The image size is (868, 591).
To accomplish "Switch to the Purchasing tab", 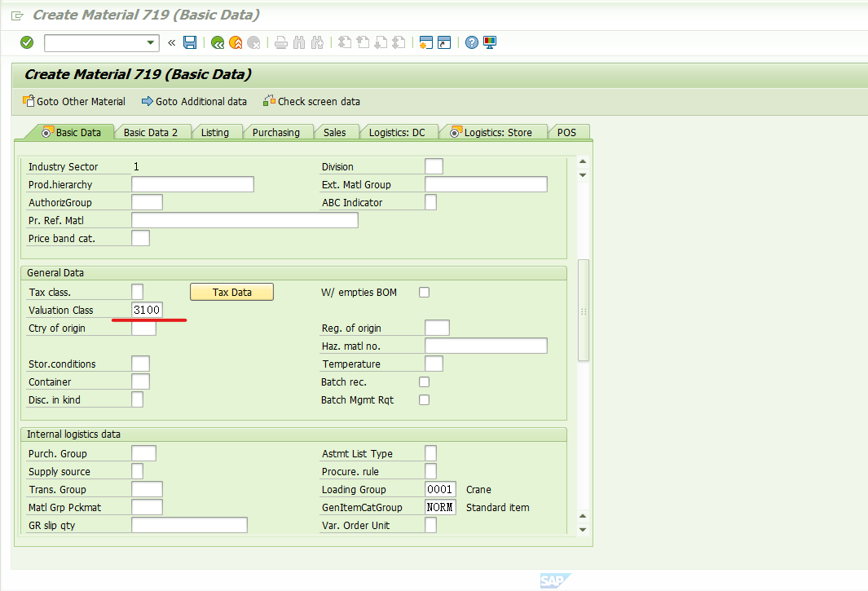I will pos(279,131).
